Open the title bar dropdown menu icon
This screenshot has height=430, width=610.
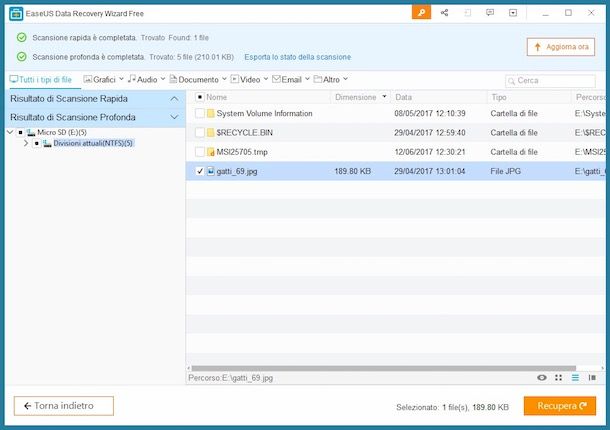click(513, 13)
